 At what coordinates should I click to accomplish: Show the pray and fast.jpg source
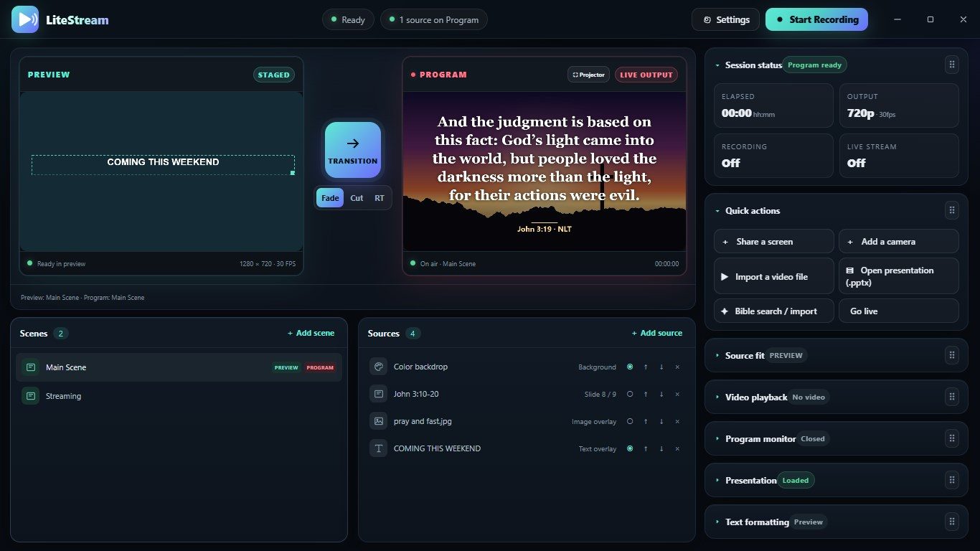click(x=630, y=421)
